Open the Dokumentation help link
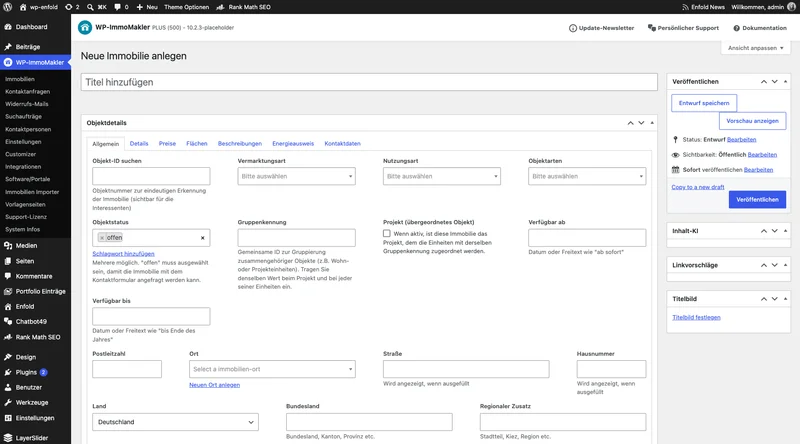Viewport: 800px width, 444px height. 760,28
